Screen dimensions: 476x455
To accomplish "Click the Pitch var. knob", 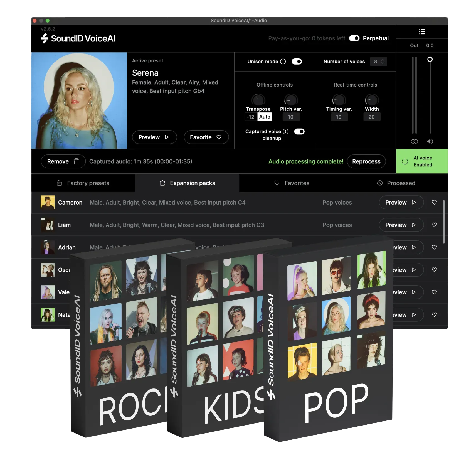I will (291, 100).
